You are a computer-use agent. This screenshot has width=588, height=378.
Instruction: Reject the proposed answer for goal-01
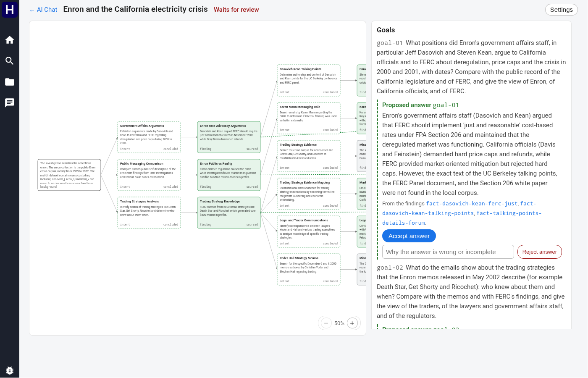point(539,252)
